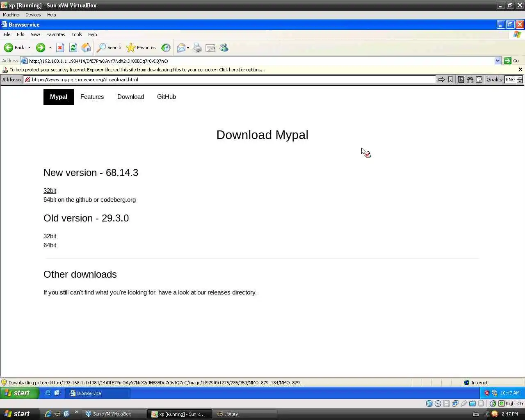Click the guest security shield tray icon
The width and height of the screenshot is (525, 420).
coord(487,393)
